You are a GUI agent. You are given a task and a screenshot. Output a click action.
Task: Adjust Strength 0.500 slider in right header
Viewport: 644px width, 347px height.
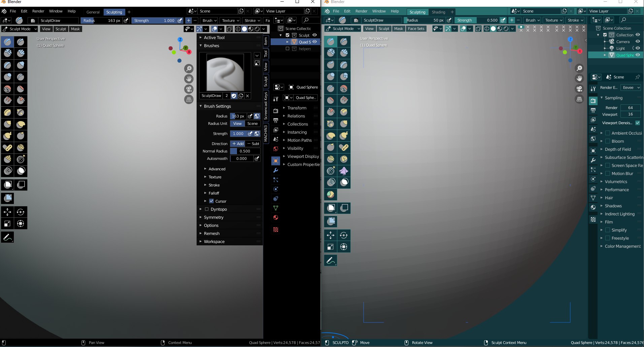coord(477,20)
